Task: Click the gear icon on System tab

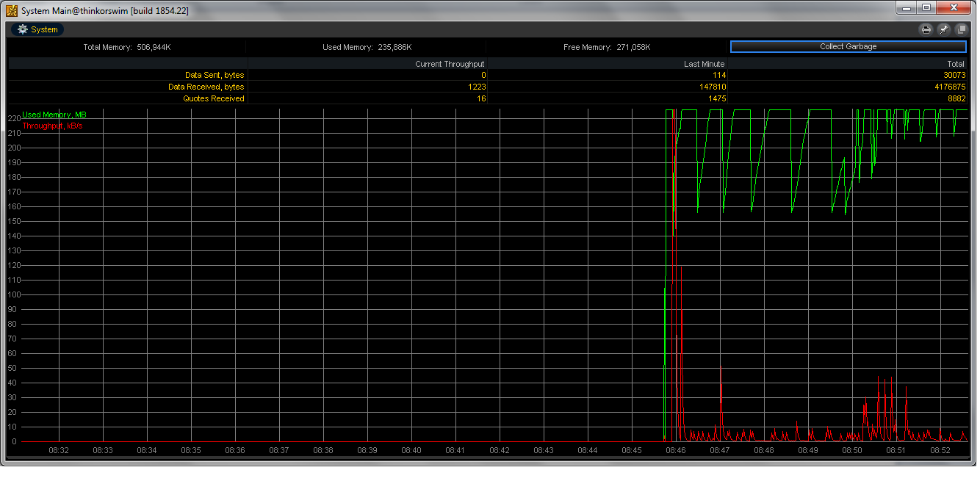Action: (x=23, y=29)
